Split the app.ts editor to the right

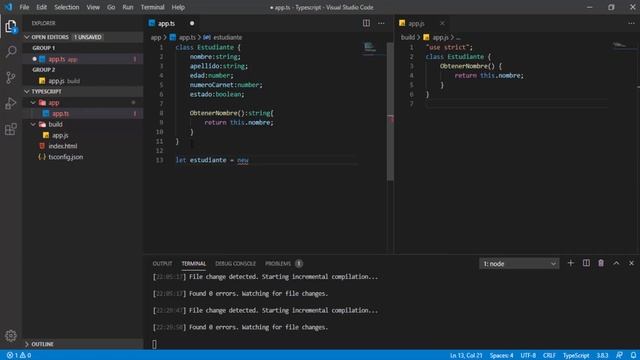(366, 23)
